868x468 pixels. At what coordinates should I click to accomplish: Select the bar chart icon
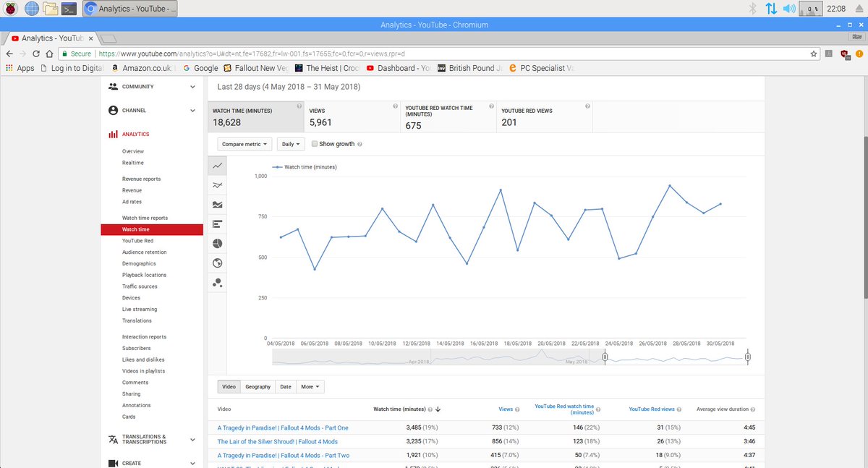(x=217, y=224)
